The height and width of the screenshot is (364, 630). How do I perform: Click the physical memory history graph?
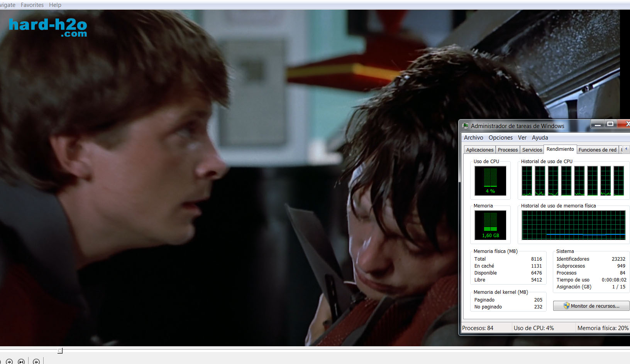[573, 225]
